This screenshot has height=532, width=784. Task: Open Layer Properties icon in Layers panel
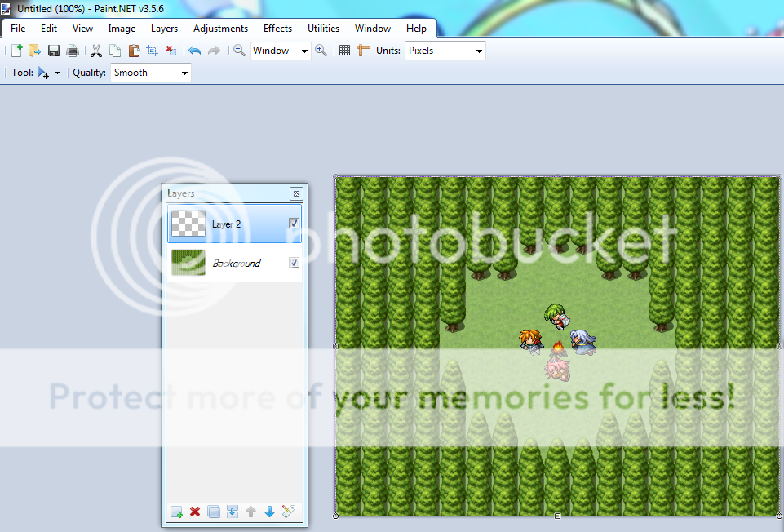pos(288,512)
